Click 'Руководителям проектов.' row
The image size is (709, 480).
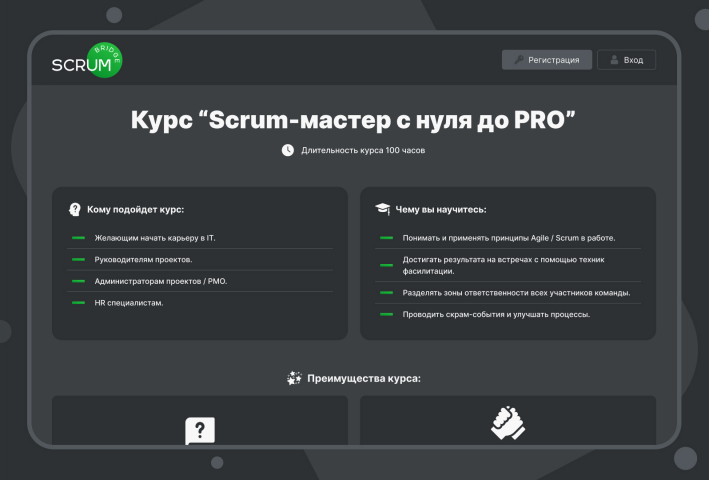coord(200,259)
